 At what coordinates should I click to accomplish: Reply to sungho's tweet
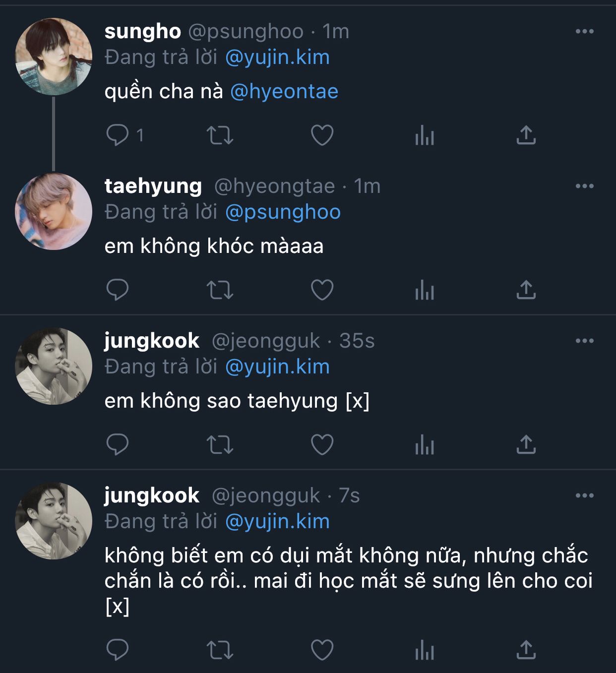click(x=118, y=135)
